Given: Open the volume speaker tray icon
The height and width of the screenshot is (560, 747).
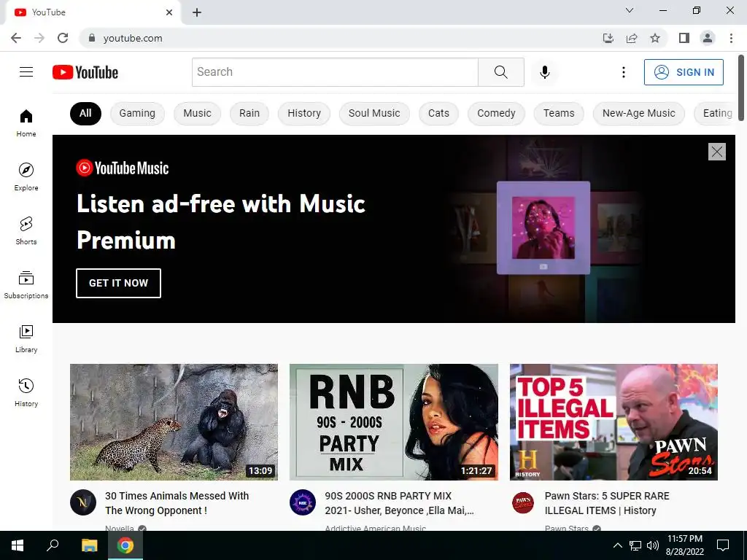Looking at the screenshot, I should [x=652, y=545].
